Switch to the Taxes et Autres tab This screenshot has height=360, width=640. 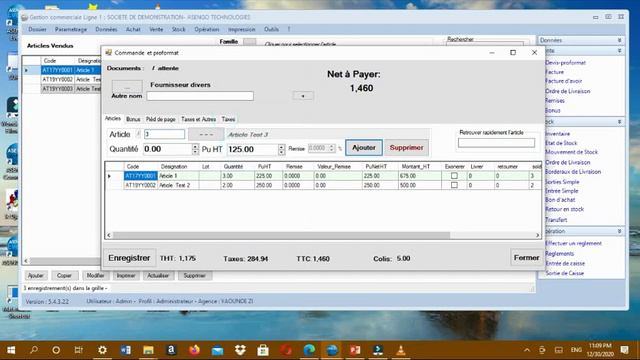click(198, 119)
